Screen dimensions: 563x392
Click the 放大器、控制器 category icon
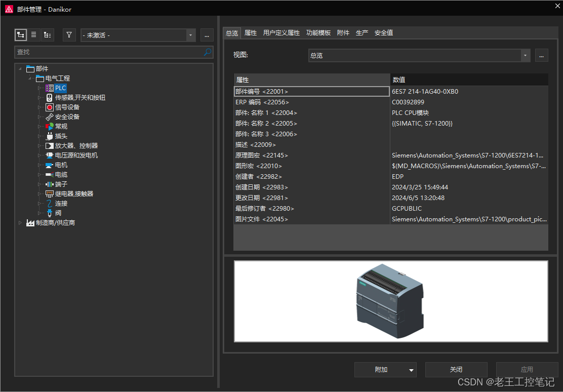click(50, 146)
